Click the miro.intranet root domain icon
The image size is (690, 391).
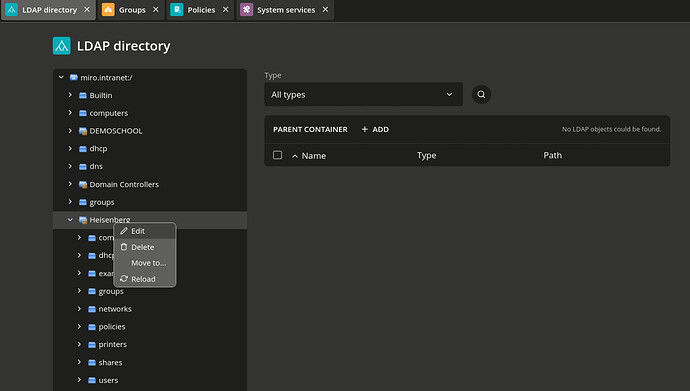click(73, 77)
